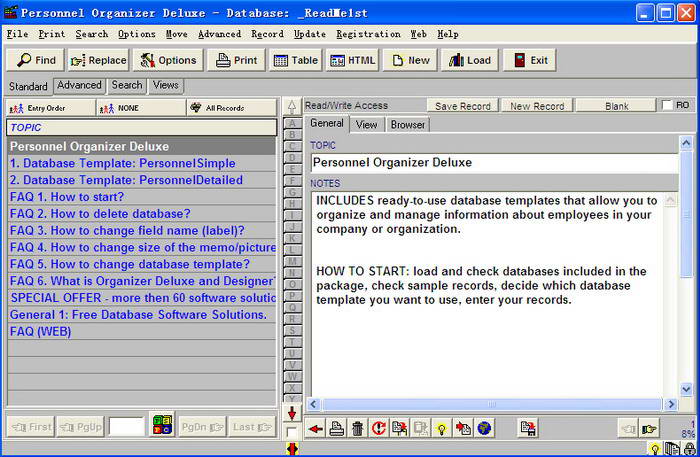This screenshot has width=700, height=457.
Task: Select 'General 1: Free Database Software Solutions.' row
Action: tap(142, 315)
